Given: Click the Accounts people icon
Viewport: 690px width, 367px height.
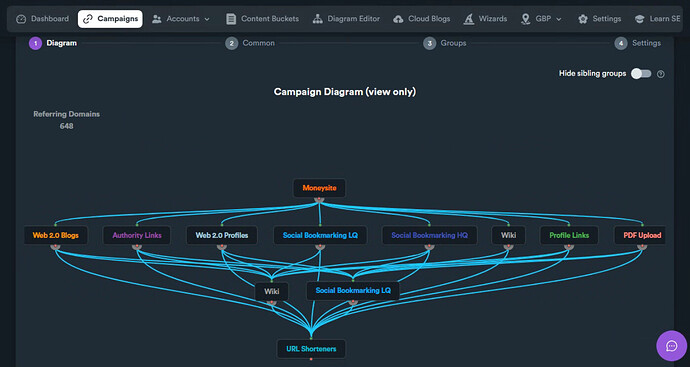Looking at the screenshot, I should [x=157, y=19].
